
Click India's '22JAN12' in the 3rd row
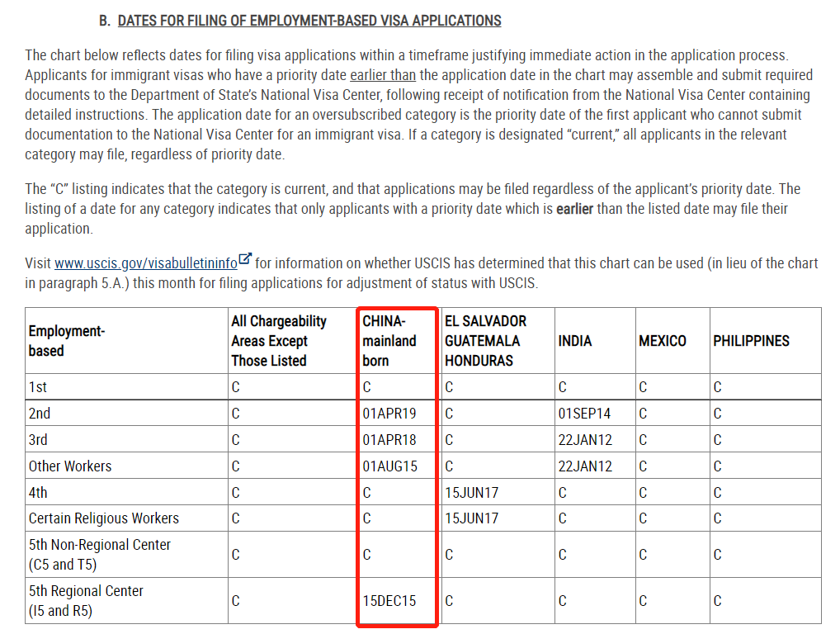(585, 439)
